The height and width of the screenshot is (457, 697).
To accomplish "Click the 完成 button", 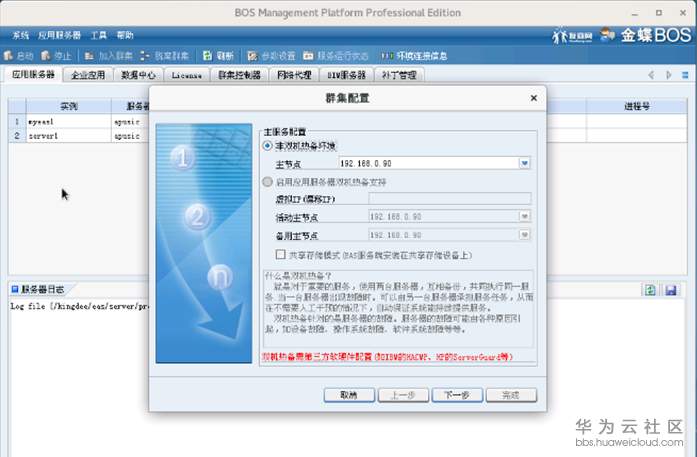I will point(511,395).
